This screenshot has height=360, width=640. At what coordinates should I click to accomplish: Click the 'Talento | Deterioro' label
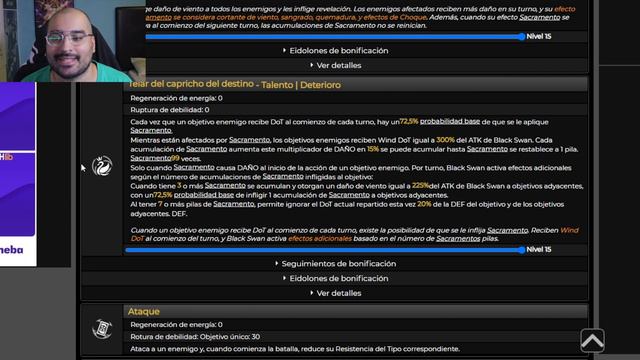pyautogui.click(x=301, y=85)
